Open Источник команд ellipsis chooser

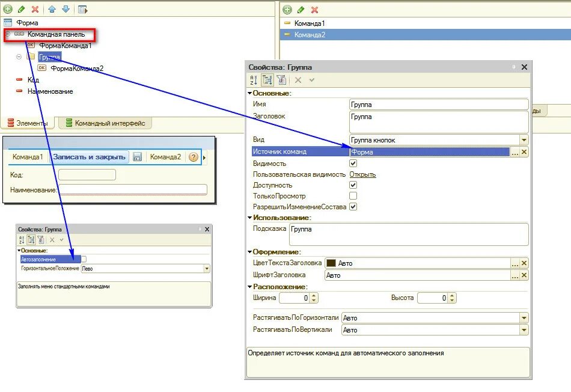[515, 152]
